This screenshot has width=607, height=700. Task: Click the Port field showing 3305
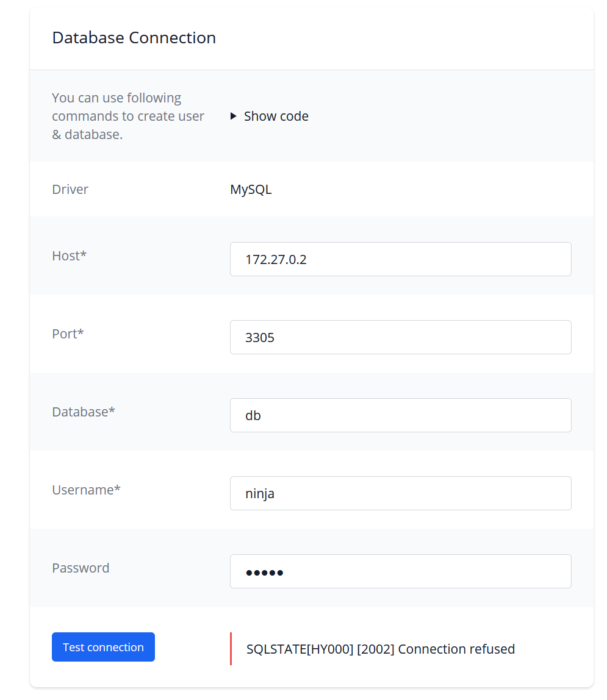(x=400, y=337)
